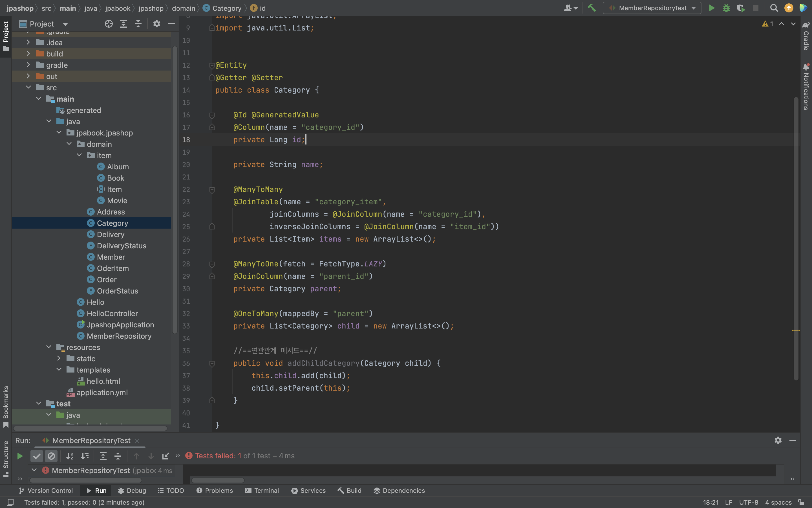
Task: Change UTF-8 file encoding in status bar
Action: pyautogui.click(x=749, y=502)
